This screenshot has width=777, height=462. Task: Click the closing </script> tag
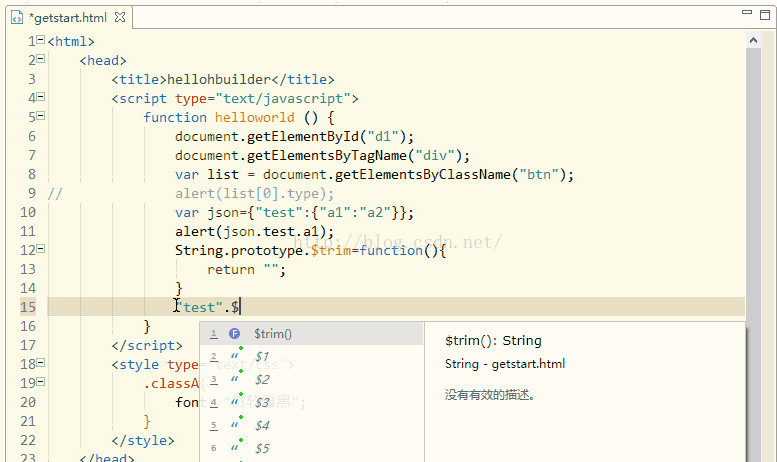[147, 346]
